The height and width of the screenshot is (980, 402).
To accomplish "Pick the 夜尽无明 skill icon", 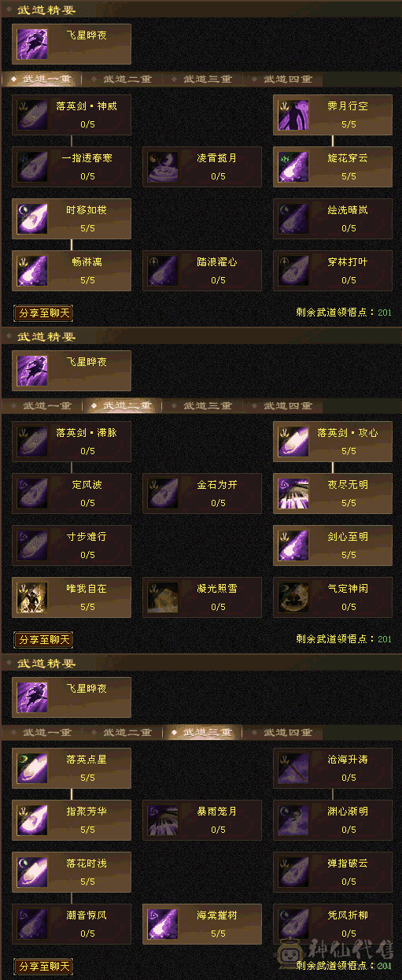I will 293,494.
